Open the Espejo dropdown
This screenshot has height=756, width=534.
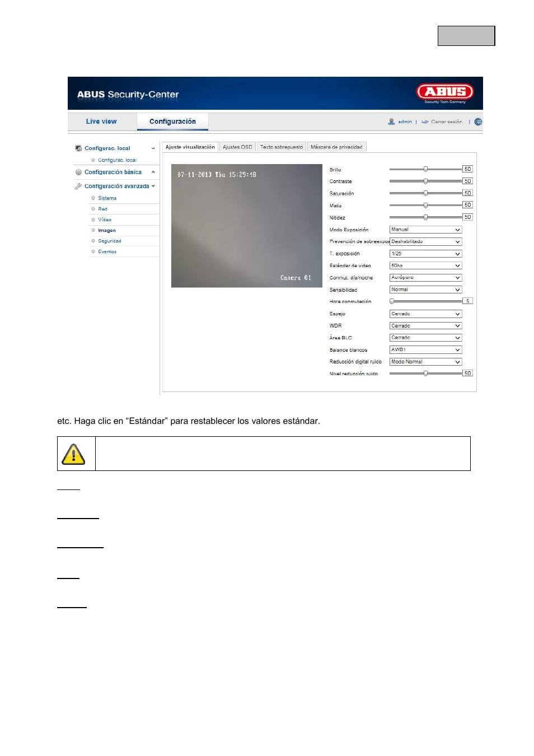[x=425, y=314]
